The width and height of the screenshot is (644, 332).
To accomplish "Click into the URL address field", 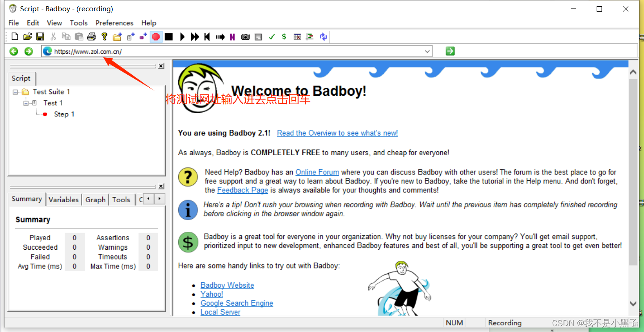I will (x=237, y=51).
